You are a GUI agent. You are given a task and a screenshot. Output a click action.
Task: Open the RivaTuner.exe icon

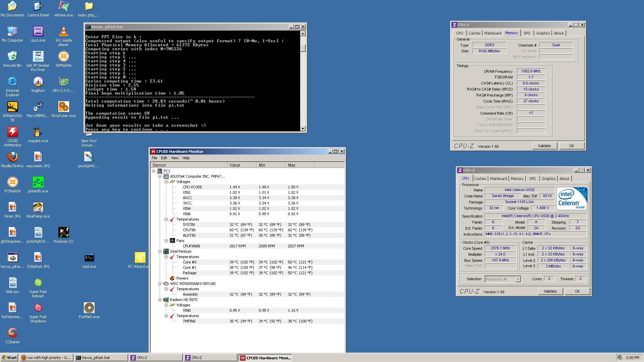click(x=63, y=109)
